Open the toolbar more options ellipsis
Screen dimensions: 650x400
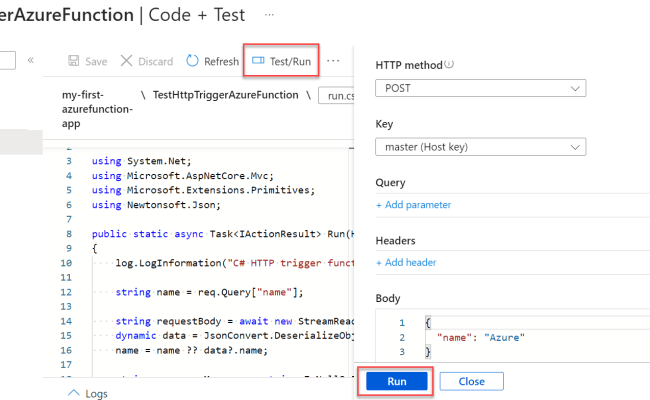[x=333, y=61]
